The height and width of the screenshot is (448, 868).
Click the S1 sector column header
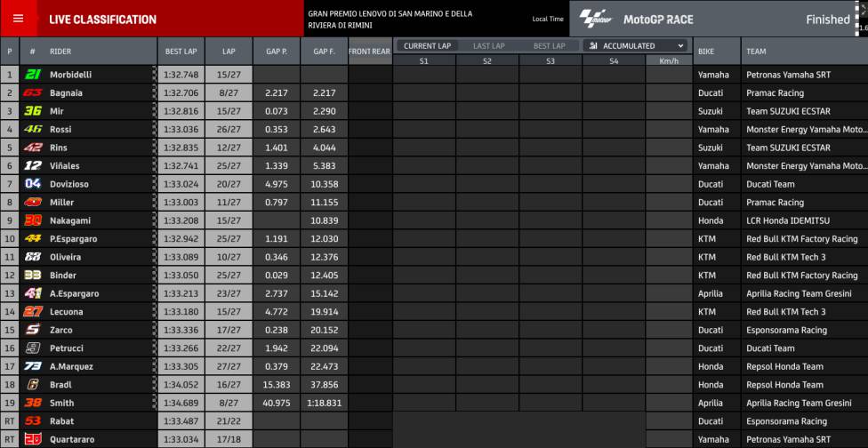(x=423, y=60)
